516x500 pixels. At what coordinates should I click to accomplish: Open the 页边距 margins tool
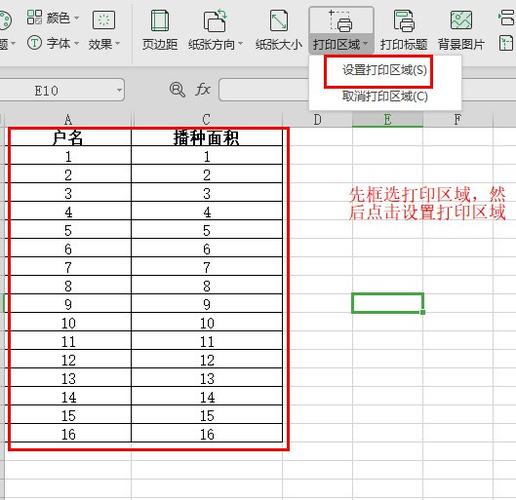pyautogui.click(x=160, y=31)
